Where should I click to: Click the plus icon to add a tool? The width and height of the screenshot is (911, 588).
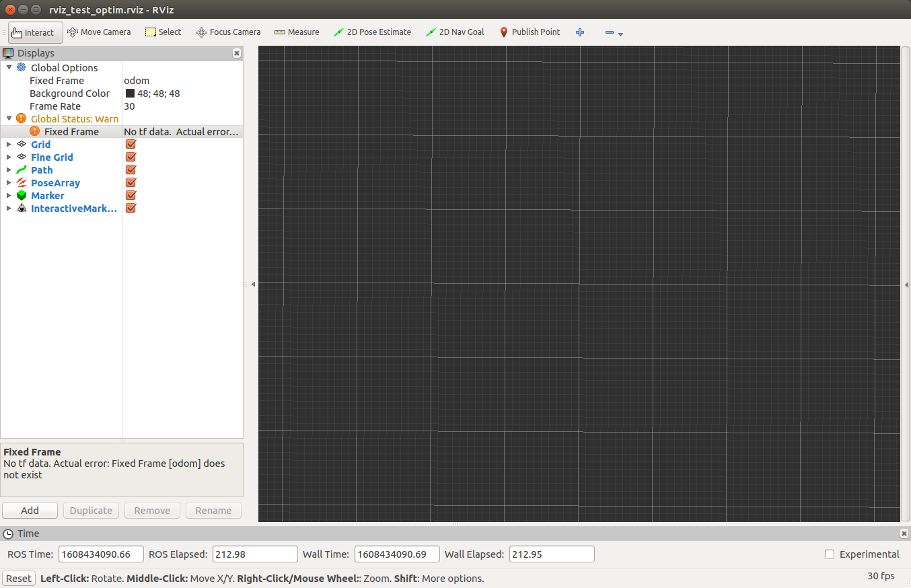tap(580, 32)
